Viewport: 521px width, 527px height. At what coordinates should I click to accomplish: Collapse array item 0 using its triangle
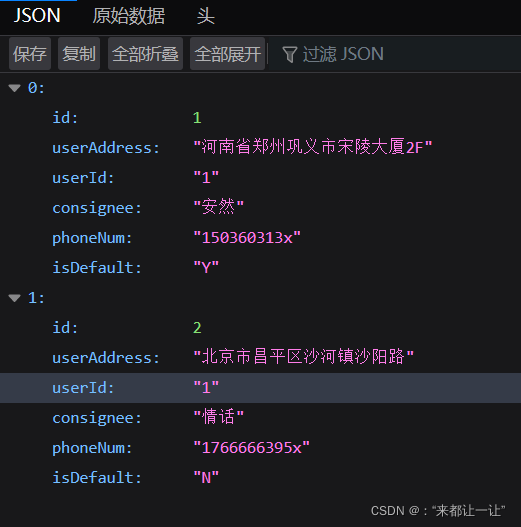14,88
